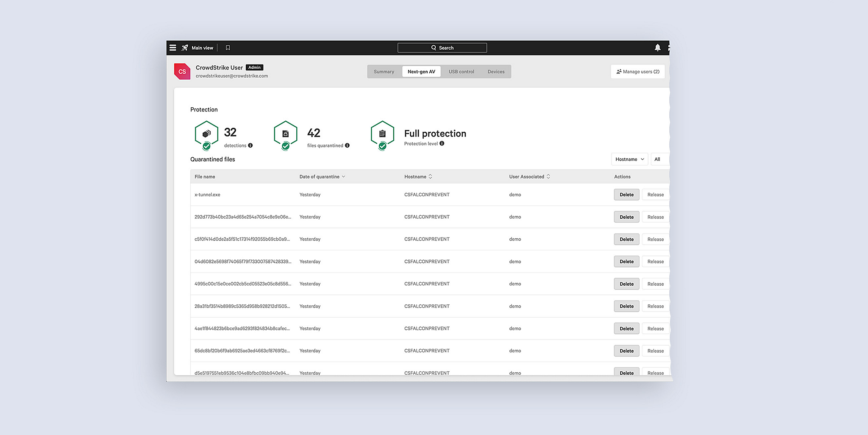Click the bookmark icon in the top bar
Image resolution: width=868 pixels, height=435 pixels.
point(228,47)
